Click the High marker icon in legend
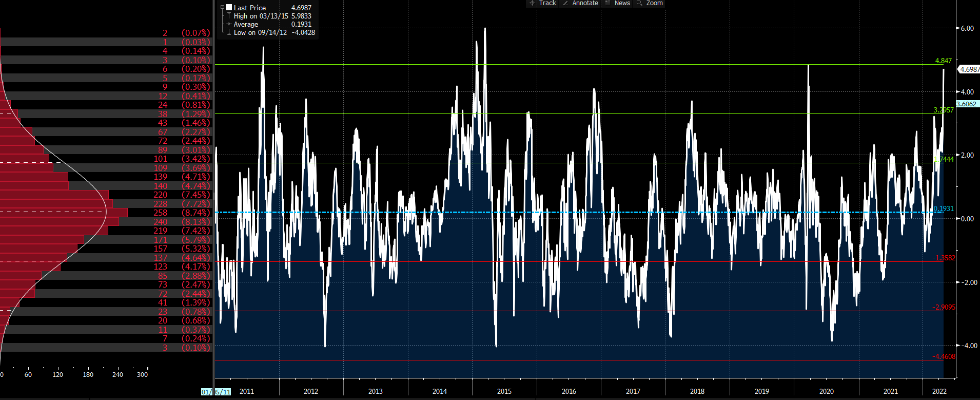Viewport: 980px width, 400px height. tap(229, 16)
